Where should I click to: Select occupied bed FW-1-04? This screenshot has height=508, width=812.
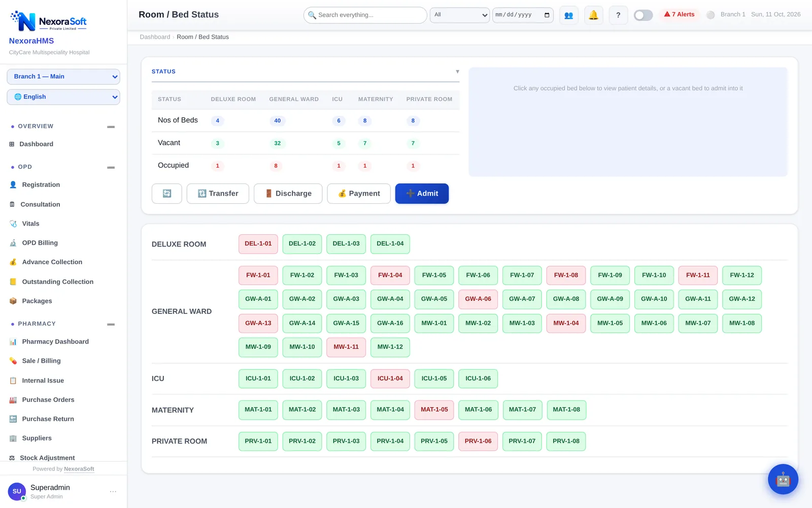tap(390, 275)
